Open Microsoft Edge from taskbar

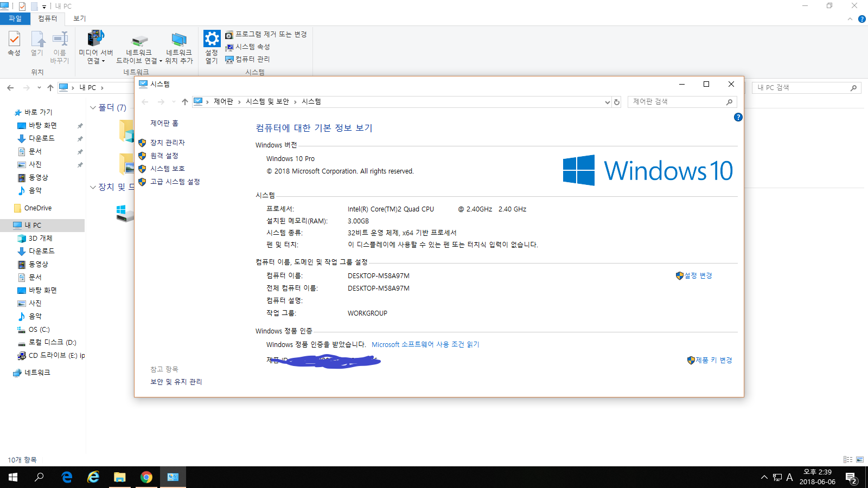[x=67, y=477]
